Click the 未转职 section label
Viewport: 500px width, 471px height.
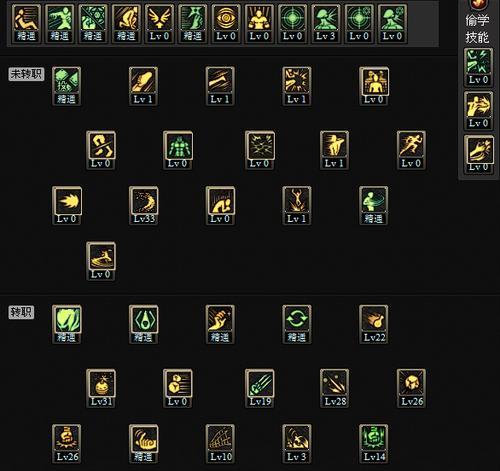pos(26,74)
